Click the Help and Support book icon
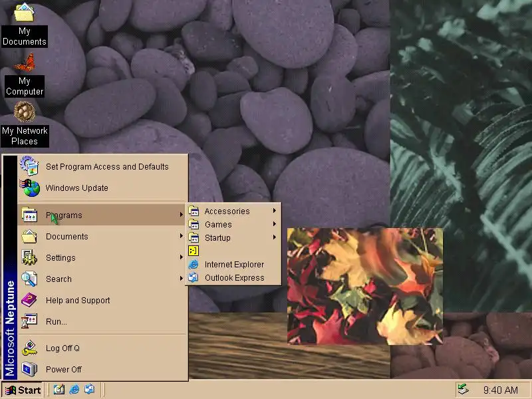Screen dimensions: 532x399 (29, 300)
